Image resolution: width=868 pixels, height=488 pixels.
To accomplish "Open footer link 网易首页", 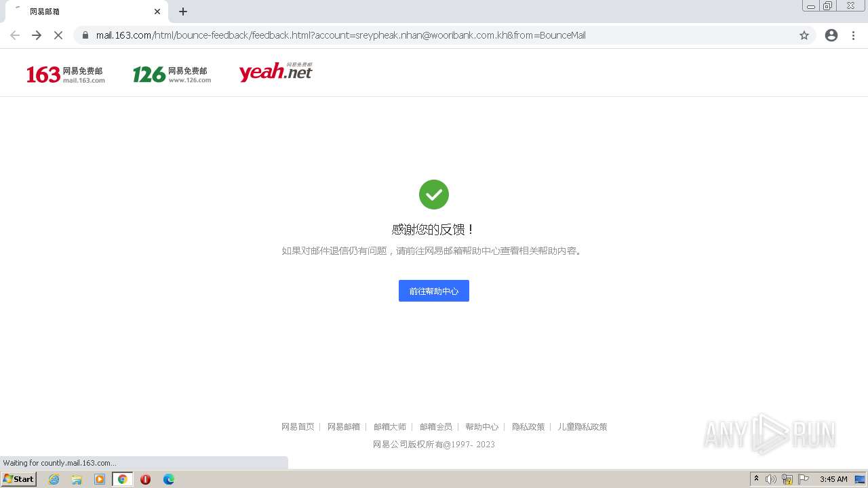I will (x=298, y=427).
